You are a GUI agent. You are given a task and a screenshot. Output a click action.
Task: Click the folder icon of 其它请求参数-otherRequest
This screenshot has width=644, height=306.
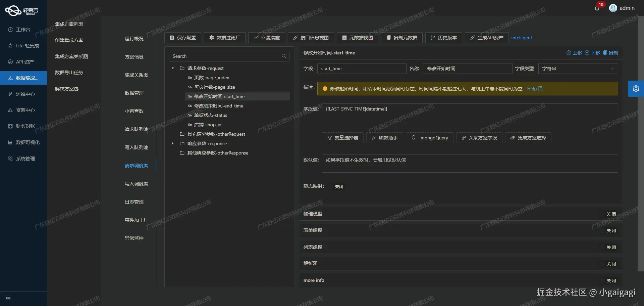(x=182, y=134)
